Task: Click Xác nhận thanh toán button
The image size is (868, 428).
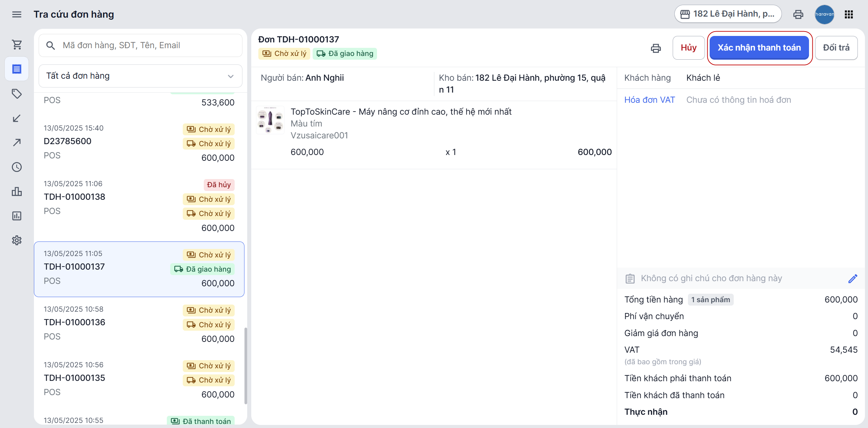Action: pos(759,48)
